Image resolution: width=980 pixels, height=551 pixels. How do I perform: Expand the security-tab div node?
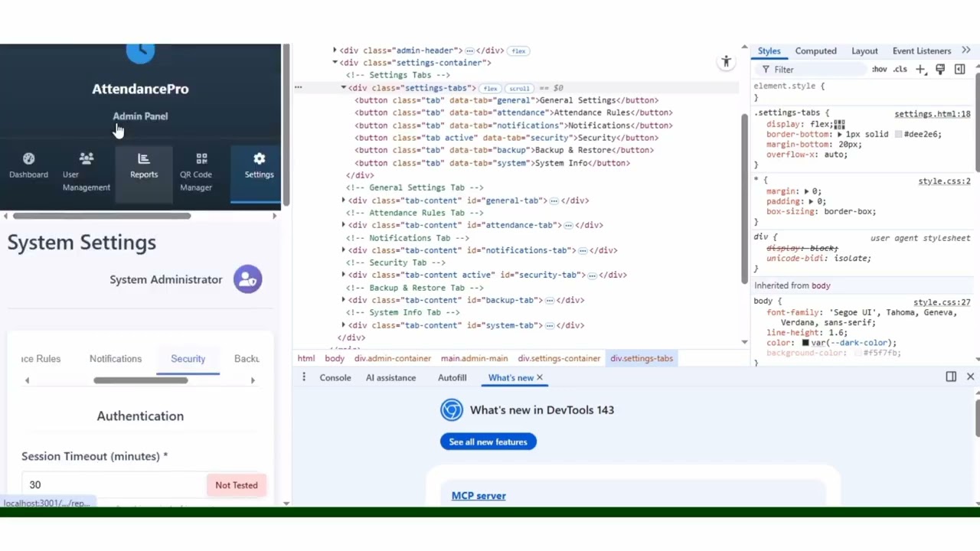tap(344, 275)
